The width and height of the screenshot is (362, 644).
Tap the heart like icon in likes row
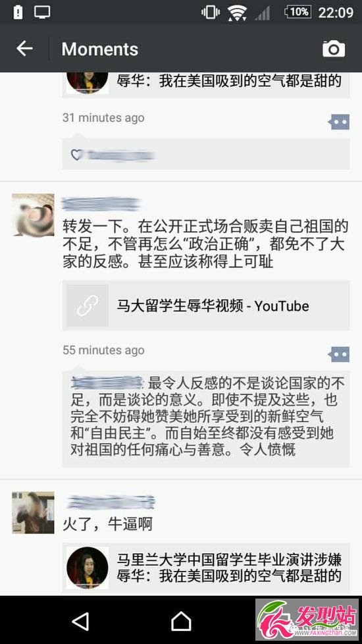coord(76,155)
